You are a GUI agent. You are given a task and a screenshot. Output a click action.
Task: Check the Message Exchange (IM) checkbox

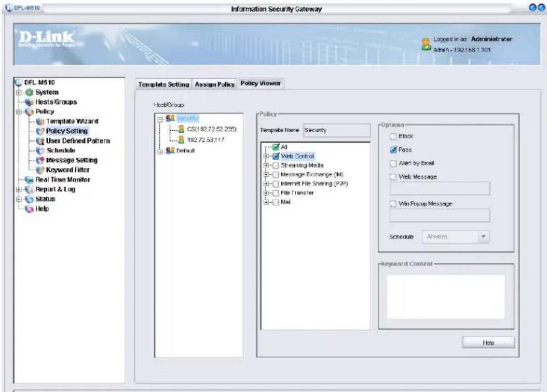coord(276,175)
